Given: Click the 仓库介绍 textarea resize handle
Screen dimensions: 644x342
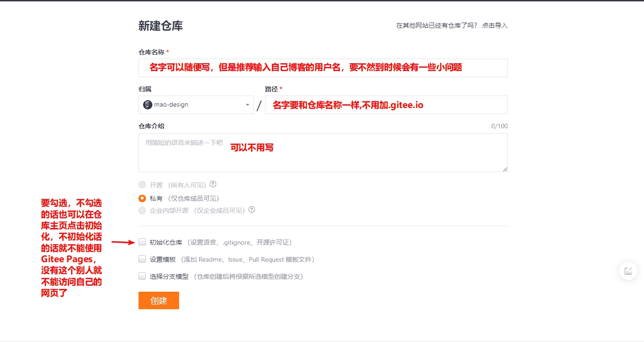Looking at the screenshot, I should (505, 169).
